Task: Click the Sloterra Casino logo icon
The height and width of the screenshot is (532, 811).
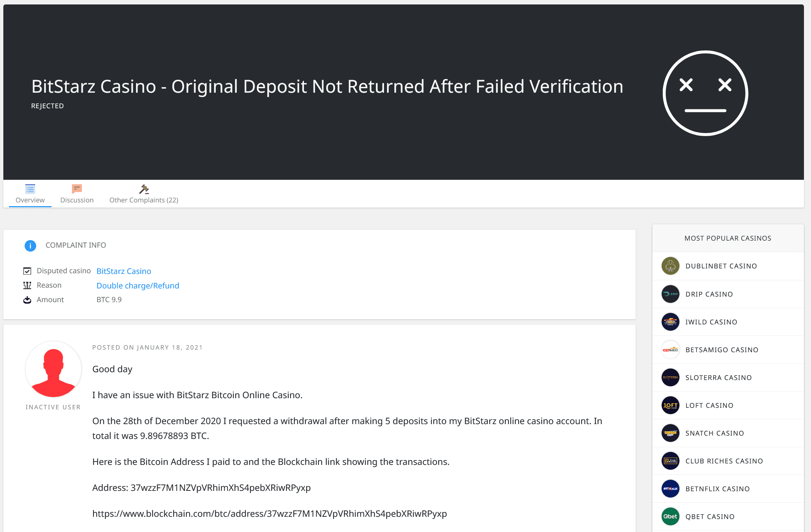Action: point(671,377)
